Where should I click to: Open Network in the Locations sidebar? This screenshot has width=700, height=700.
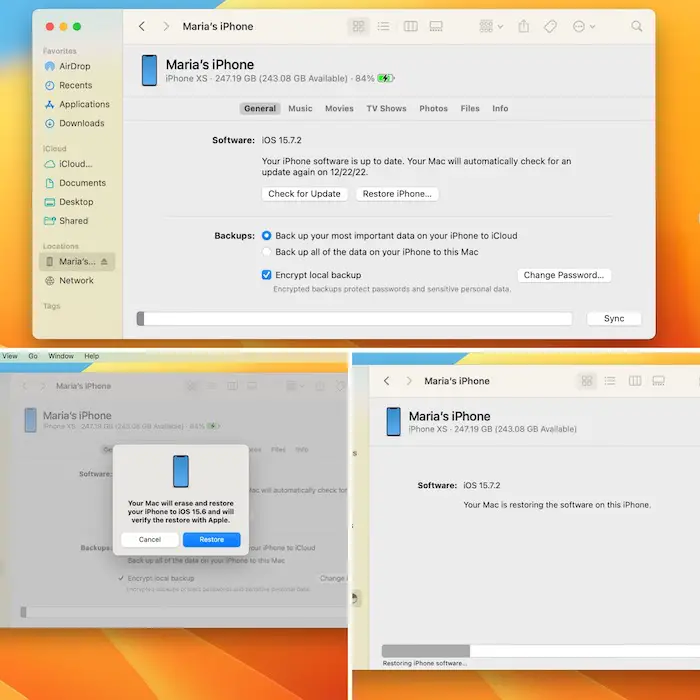(75, 281)
